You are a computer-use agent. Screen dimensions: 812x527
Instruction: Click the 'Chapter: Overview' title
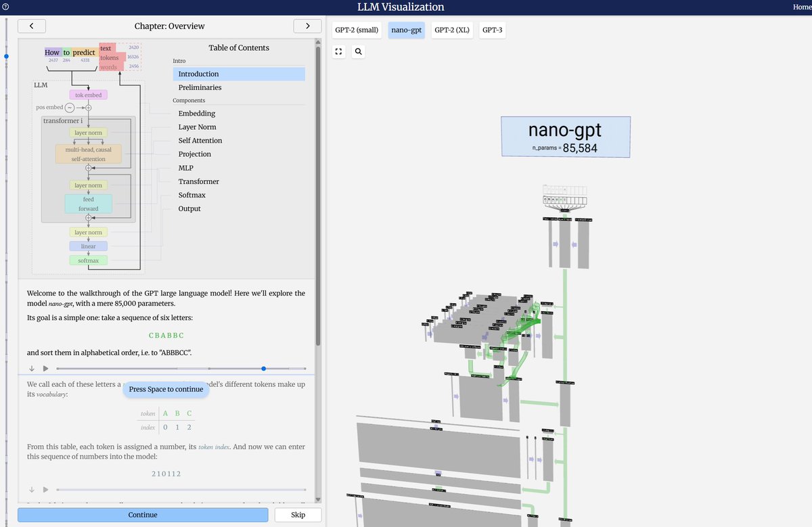point(169,26)
